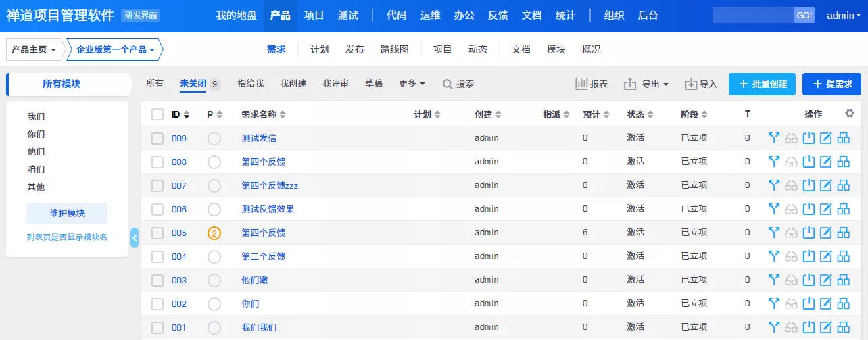Select the checkbox for story 005
Viewport: 868px width, 340px height.
(158, 233)
